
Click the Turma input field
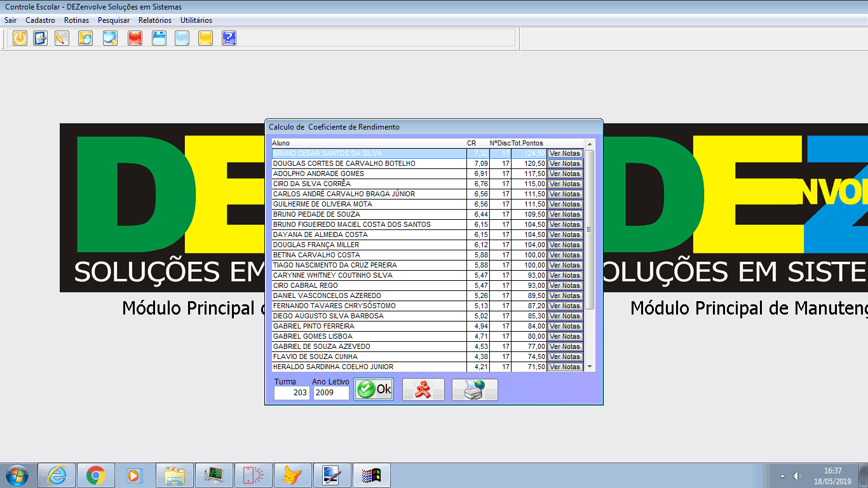pyautogui.click(x=292, y=393)
